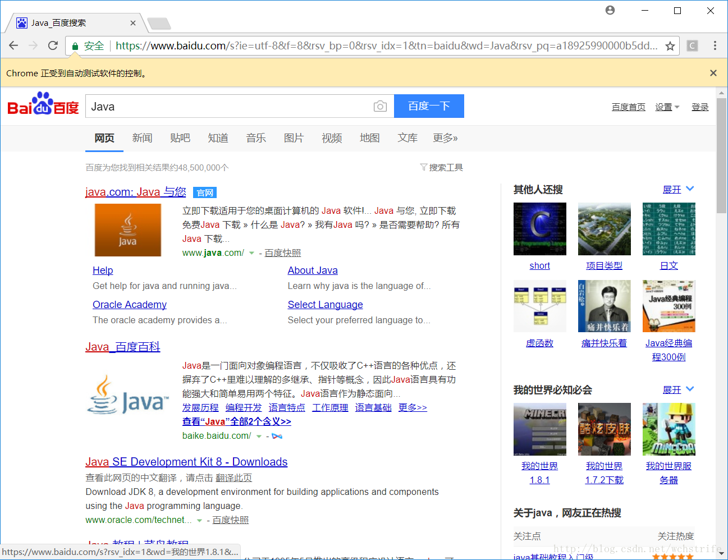Select the 网页 tab

click(x=104, y=138)
